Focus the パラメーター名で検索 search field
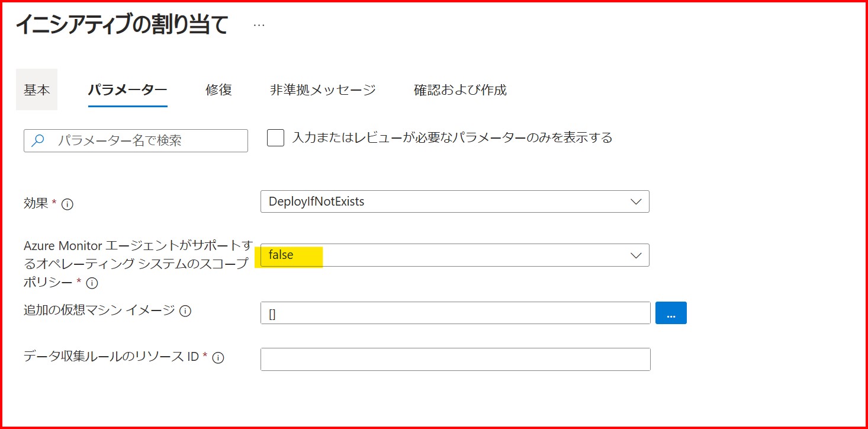Image resolution: width=868 pixels, height=429 pixels. tap(136, 140)
